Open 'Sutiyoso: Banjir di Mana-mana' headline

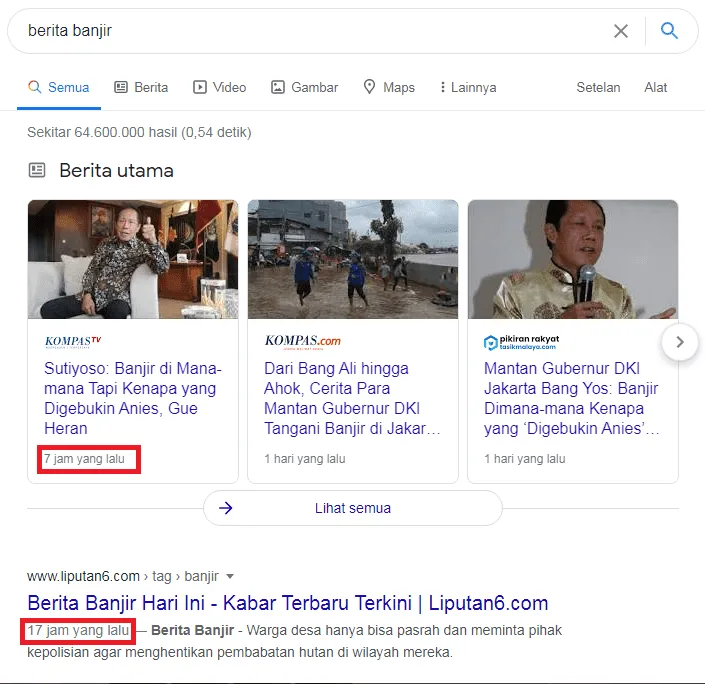pyautogui.click(x=133, y=398)
